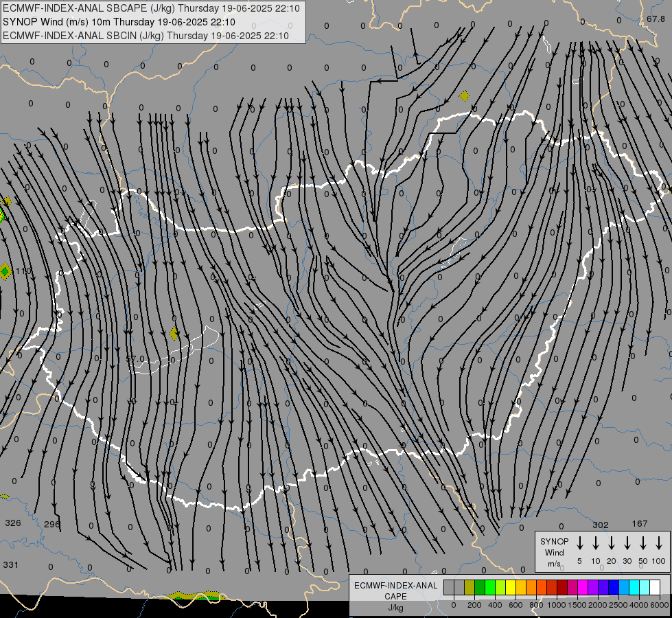Click the SBCAPE title line in header
The width and height of the screenshot is (672, 618).
click(151, 8)
